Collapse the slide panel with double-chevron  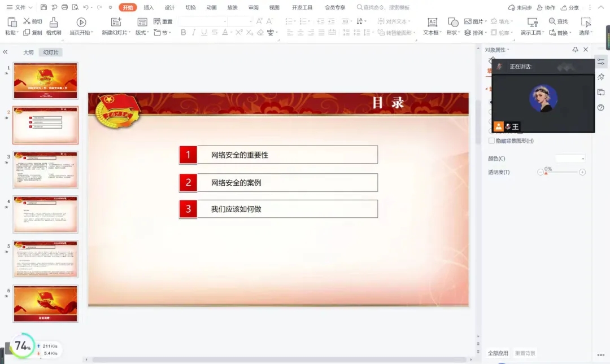pyautogui.click(x=5, y=52)
